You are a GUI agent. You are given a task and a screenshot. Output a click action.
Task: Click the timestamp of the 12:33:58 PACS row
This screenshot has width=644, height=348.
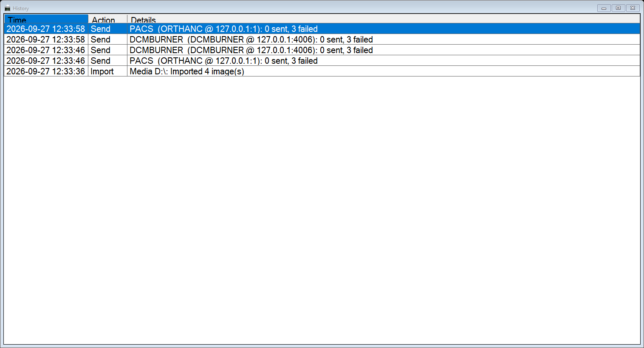click(46, 29)
